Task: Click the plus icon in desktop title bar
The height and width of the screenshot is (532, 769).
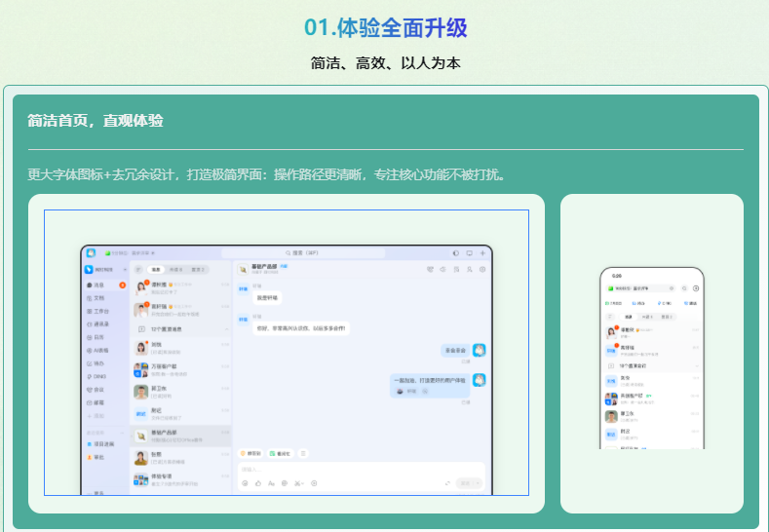Action: tap(482, 252)
